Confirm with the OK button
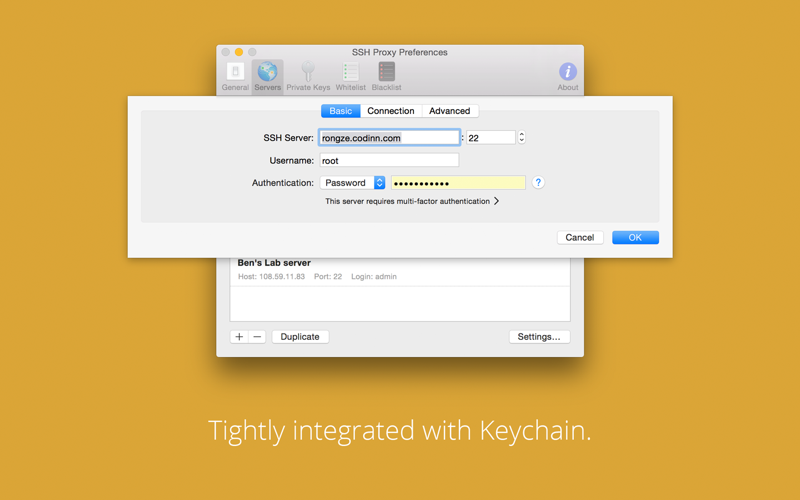 pyautogui.click(x=635, y=237)
